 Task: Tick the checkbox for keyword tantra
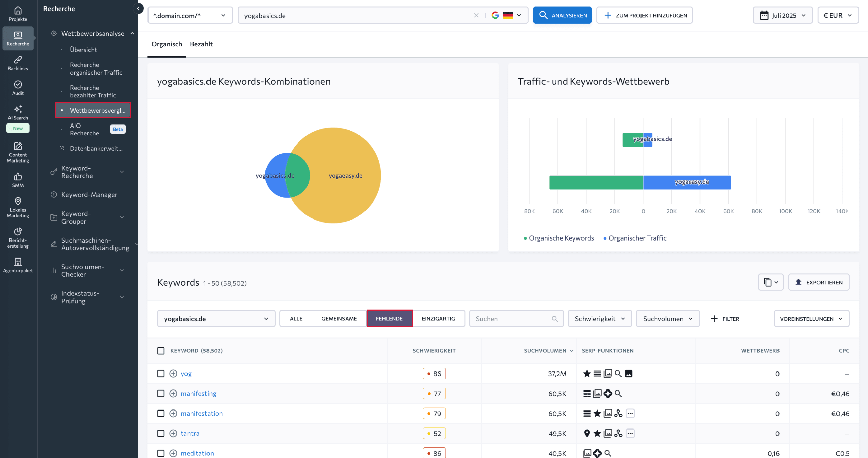click(161, 433)
